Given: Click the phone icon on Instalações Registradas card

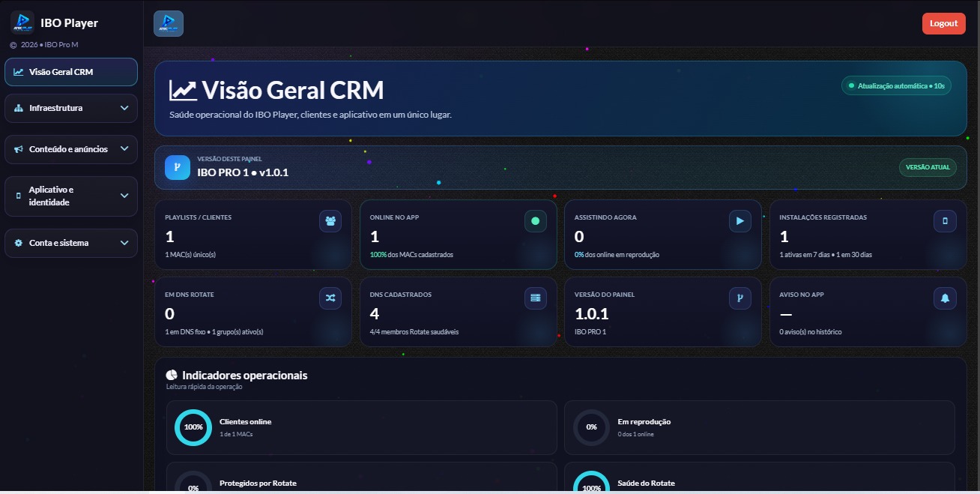Looking at the screenshot, I should [x=945, y=221].
